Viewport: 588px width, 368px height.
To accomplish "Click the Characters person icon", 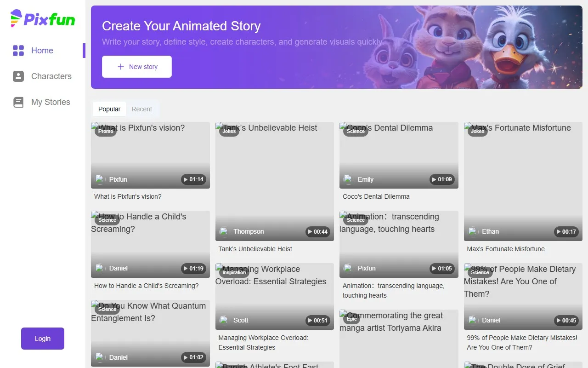I will coord(18,76).
